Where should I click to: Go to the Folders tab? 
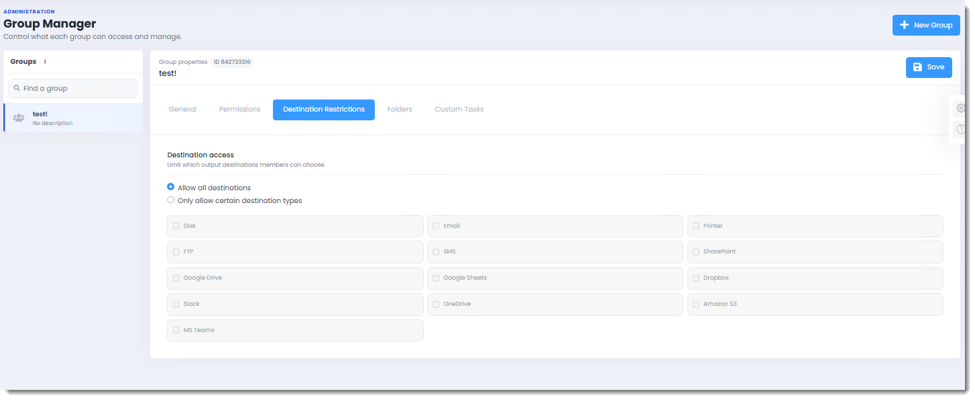[x=399, y=109]
